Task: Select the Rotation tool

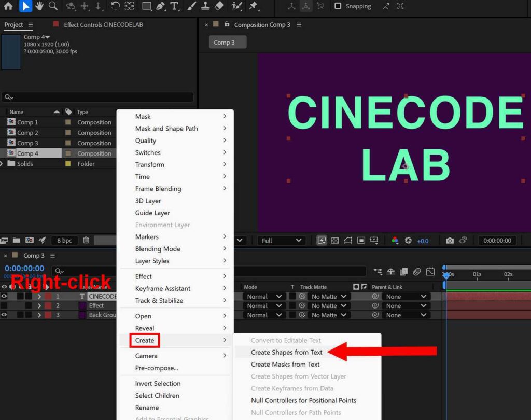Action: coord(116,6)
